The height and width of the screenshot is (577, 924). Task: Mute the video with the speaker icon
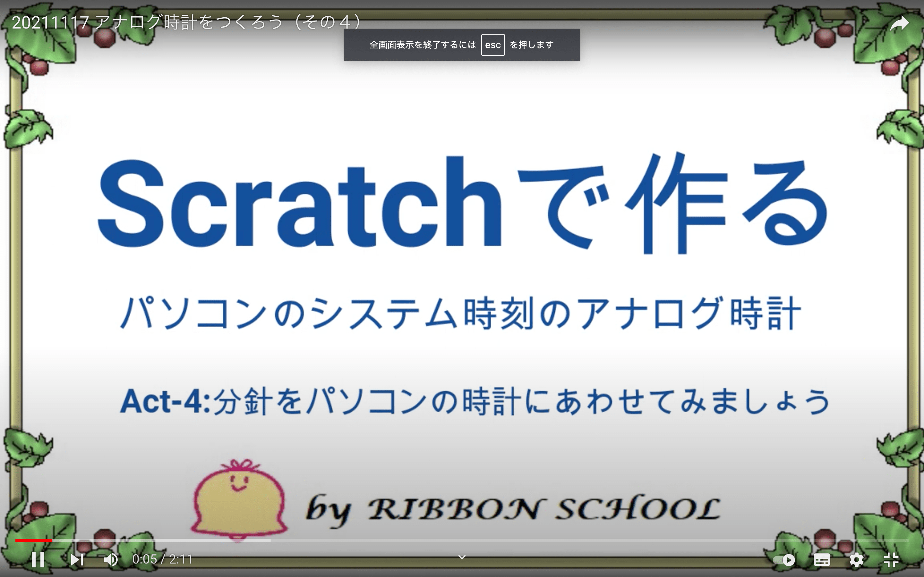click(111, 559)
